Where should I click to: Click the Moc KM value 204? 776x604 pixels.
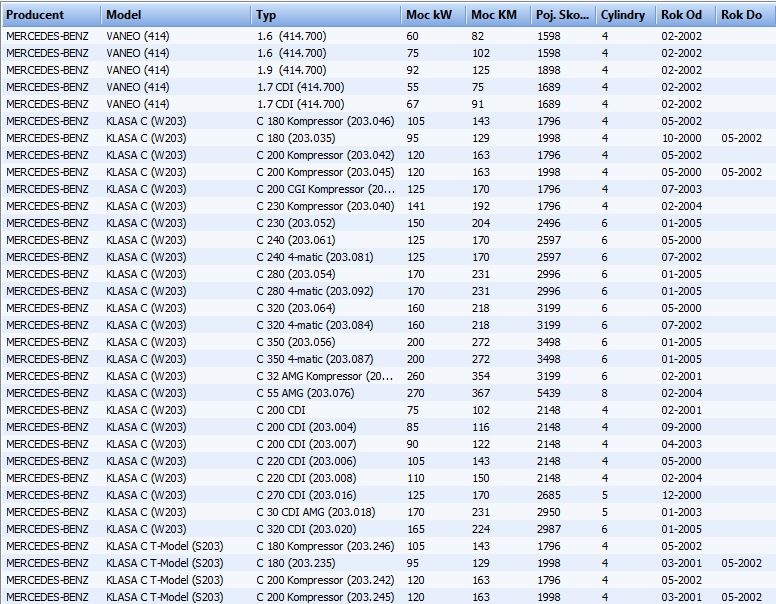click(x=481, y=223)
